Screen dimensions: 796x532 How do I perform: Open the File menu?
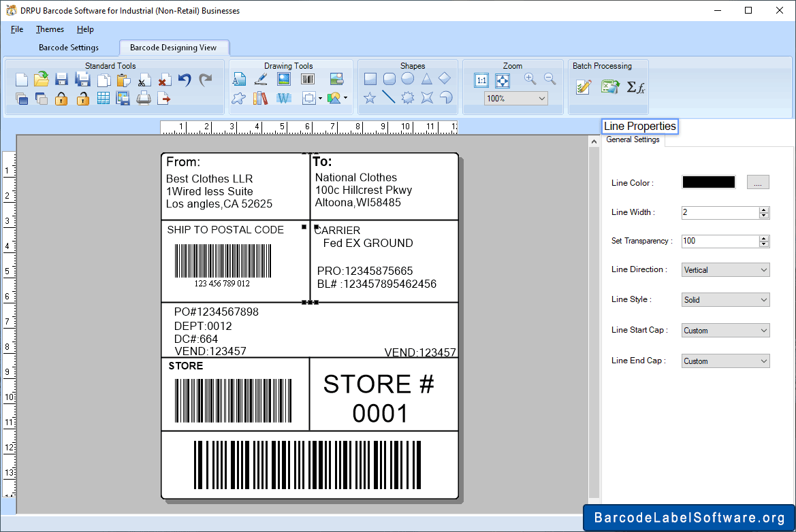click(17, 29)
